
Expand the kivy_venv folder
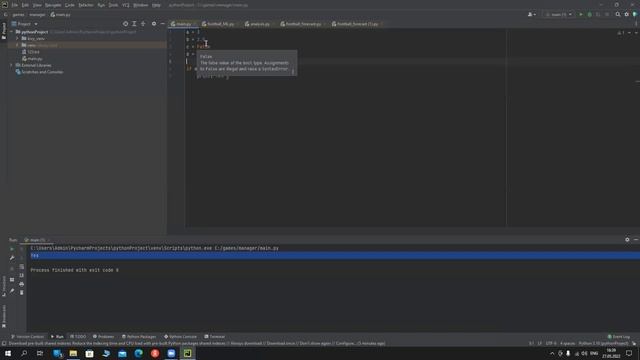(x=18, y=38)
